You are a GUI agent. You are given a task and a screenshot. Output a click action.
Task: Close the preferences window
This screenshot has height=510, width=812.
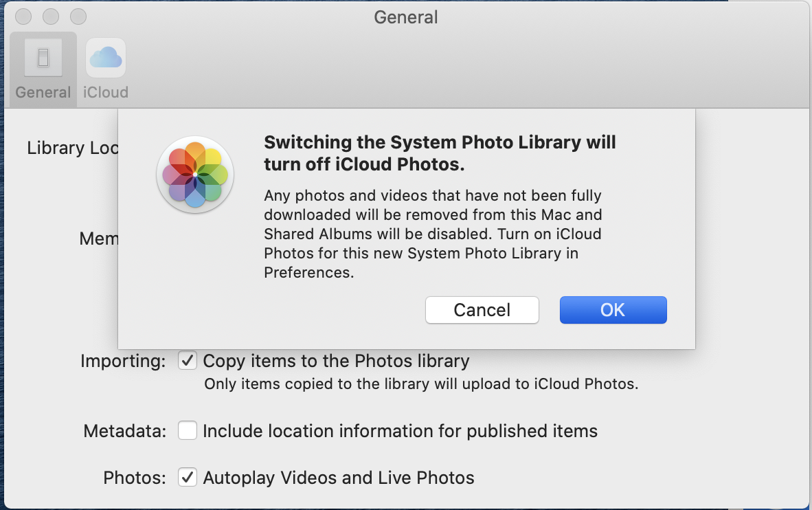click(x=23, y=16)
